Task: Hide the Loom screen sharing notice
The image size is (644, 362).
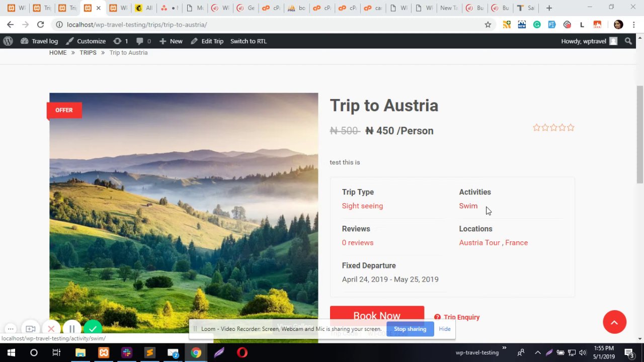Action: click(x=445, y=329)
